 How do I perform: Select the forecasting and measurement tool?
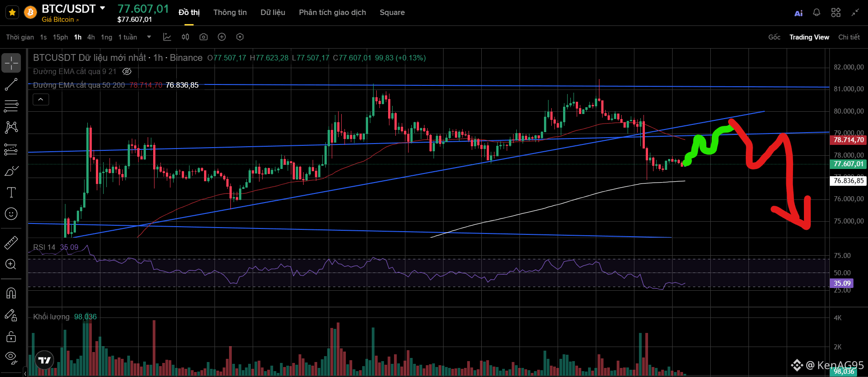click(11, 149)
